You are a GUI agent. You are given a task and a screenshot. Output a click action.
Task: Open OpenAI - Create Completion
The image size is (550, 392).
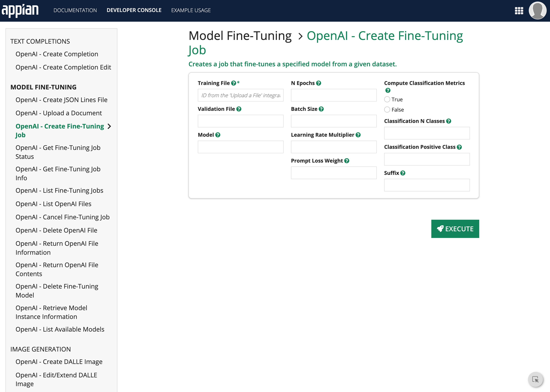(57, 54)
